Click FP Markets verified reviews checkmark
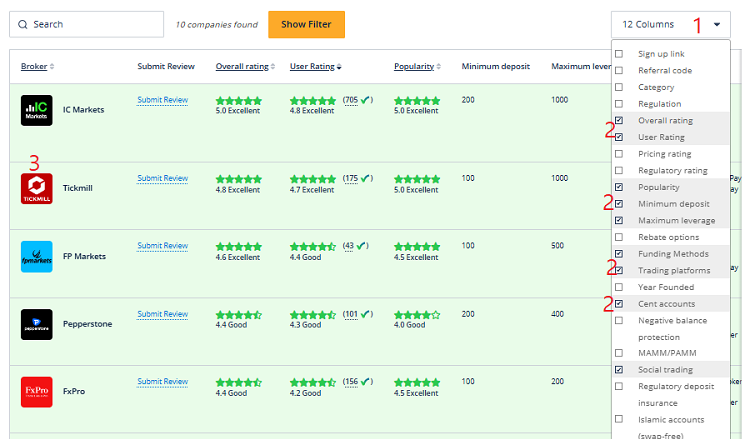 pyautogui.click(x=361, y=246)
